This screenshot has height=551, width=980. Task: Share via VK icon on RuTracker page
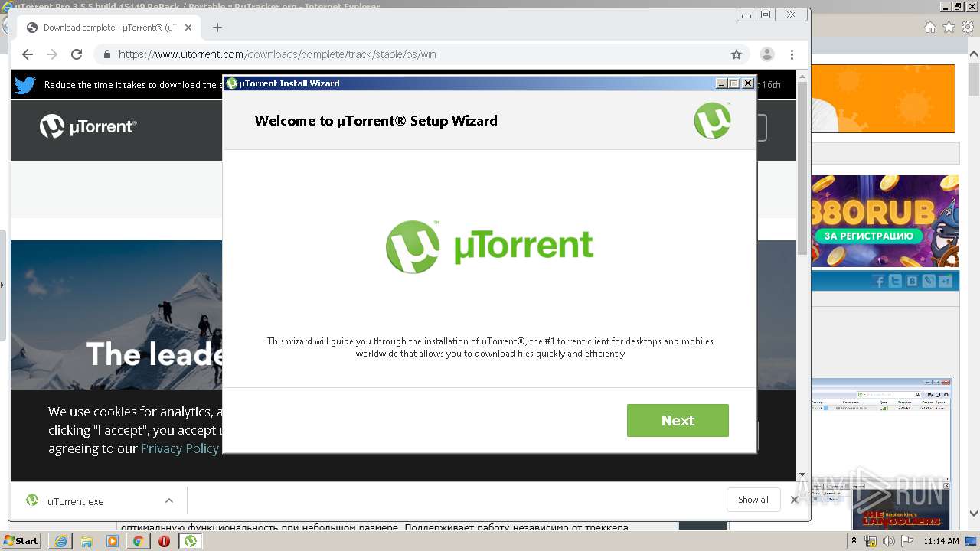[912, 282]
